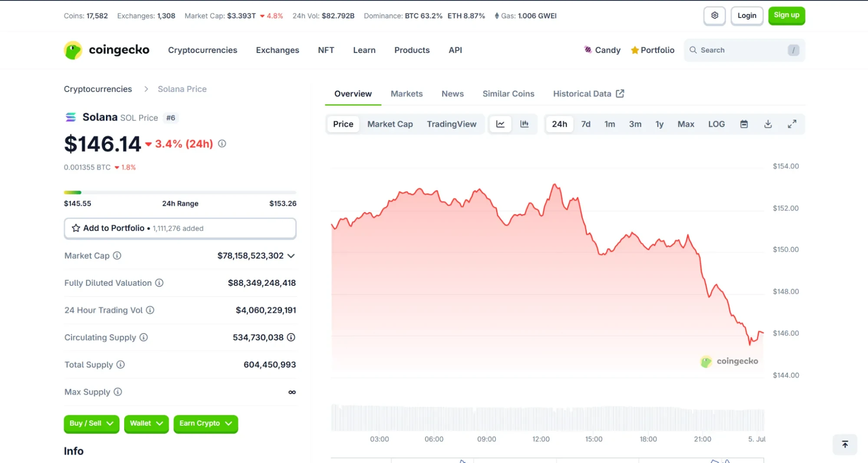Viewport: 868px width, 463px height.
Task: Click the star icon in Add to Portfolio
Action: tap(76, 228)
